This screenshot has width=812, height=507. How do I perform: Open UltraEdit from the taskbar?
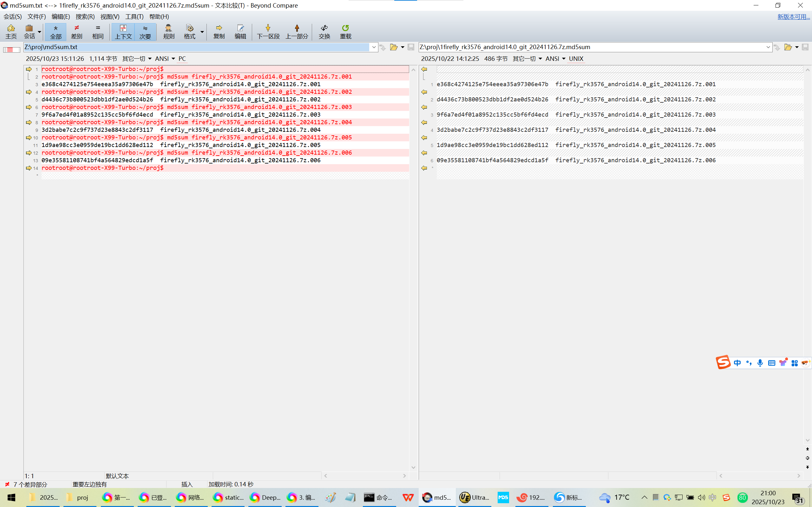click(474, 497)
